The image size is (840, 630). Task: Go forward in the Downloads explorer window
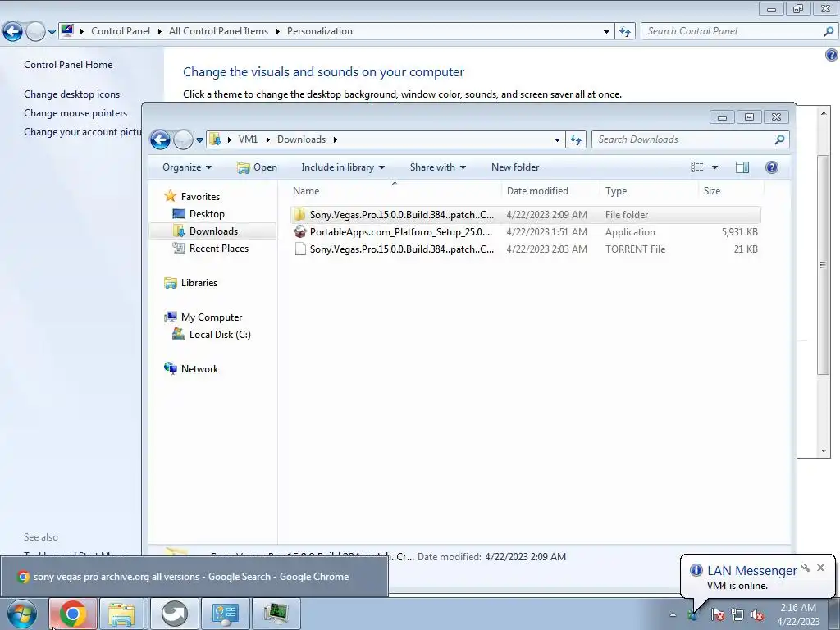(183, 139)
